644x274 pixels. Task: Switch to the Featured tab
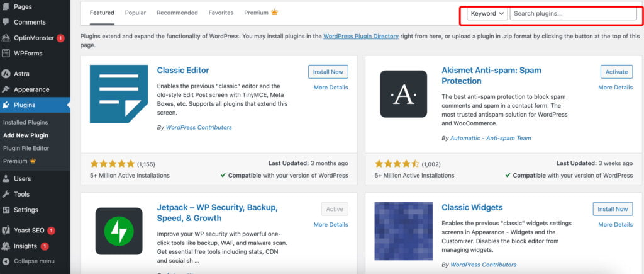point(102,13)
